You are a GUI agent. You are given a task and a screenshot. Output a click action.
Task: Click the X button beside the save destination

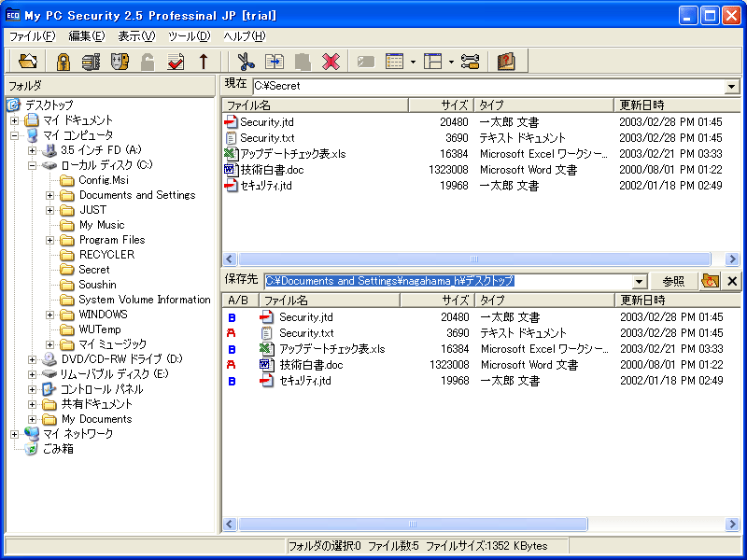click(732, 281)
